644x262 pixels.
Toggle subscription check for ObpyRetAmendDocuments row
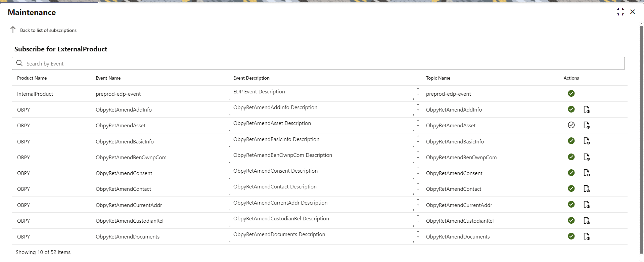click(x=571, y=236)
